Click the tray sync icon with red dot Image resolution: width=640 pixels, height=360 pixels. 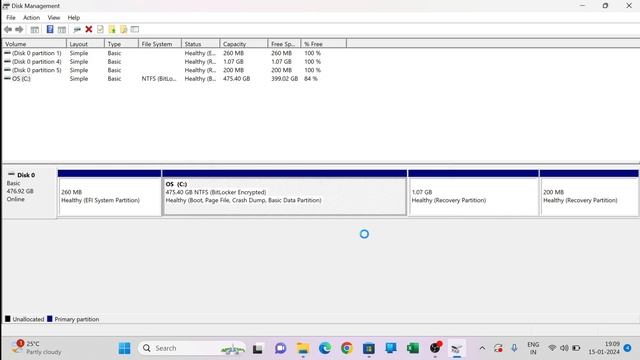tap(498, 348)
